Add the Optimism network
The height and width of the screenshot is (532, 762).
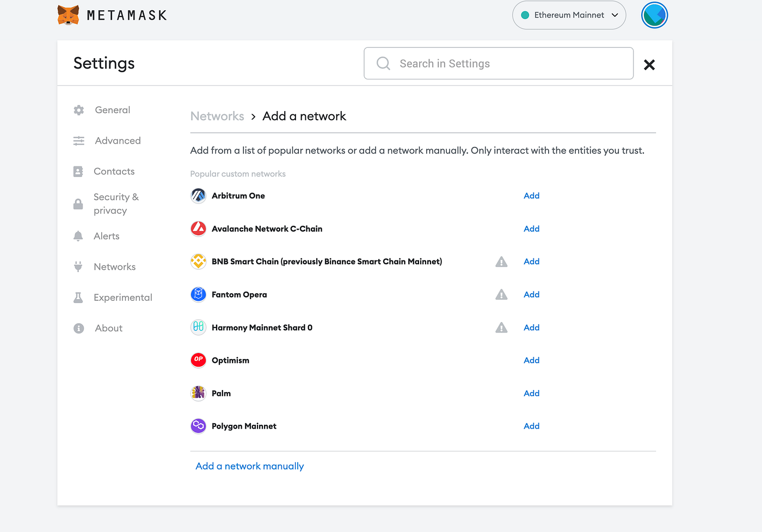(531, 360)
